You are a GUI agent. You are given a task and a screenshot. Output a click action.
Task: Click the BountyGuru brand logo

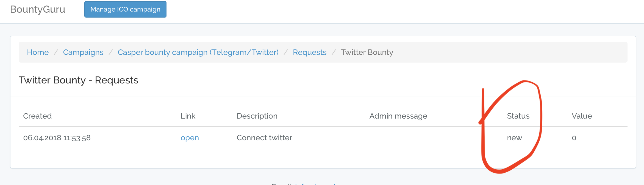pos(38,9)
